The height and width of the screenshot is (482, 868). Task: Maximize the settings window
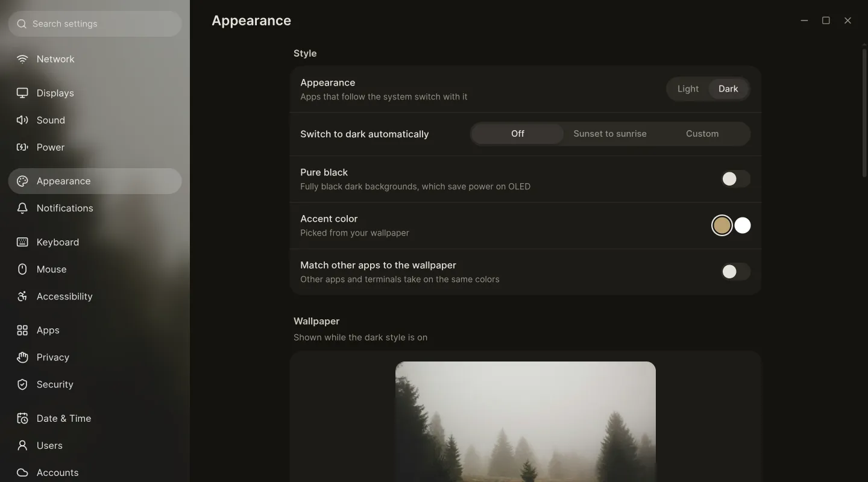click(826, 20)
